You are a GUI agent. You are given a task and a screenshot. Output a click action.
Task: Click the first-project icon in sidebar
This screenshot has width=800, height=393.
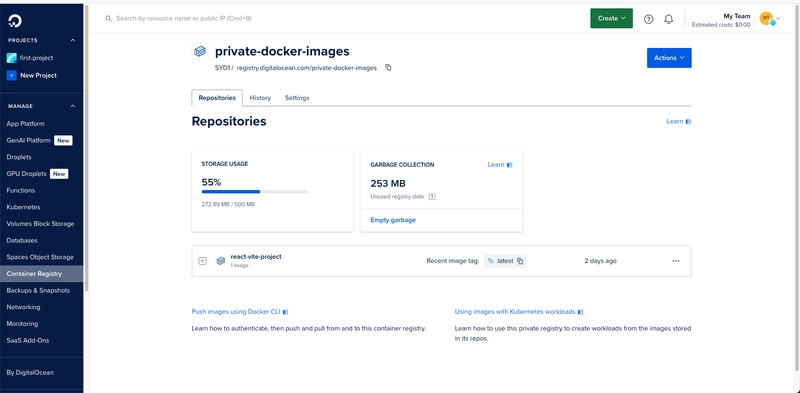click(x=12, y=58)
